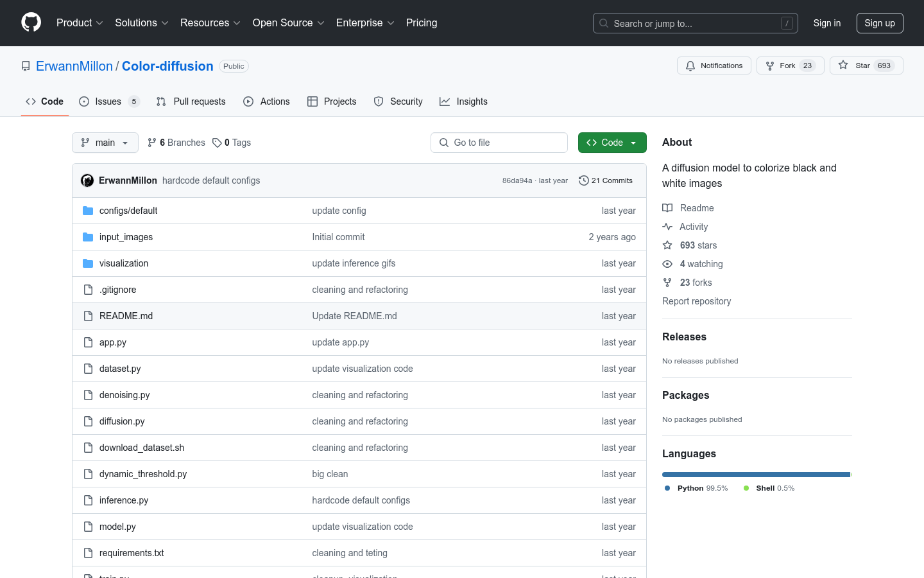
Task: Switch to the Issues tab
Action: 108,101
